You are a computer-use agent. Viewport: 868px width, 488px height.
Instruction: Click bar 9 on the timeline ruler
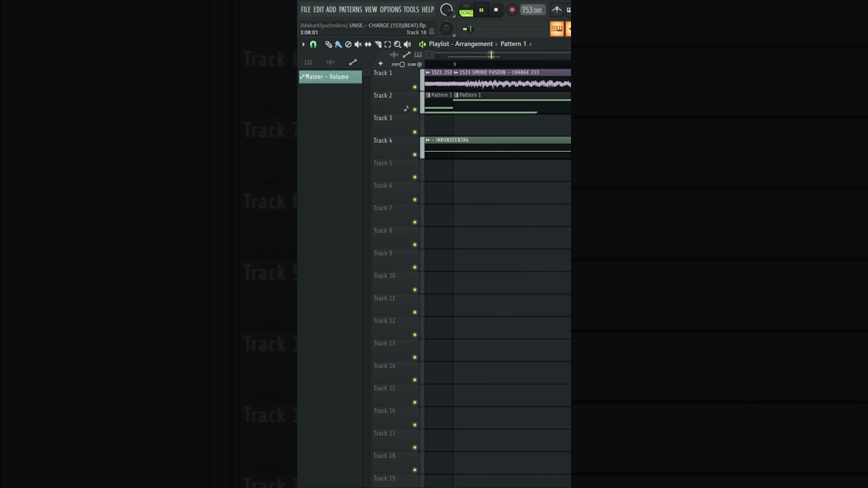pos(454,64)
